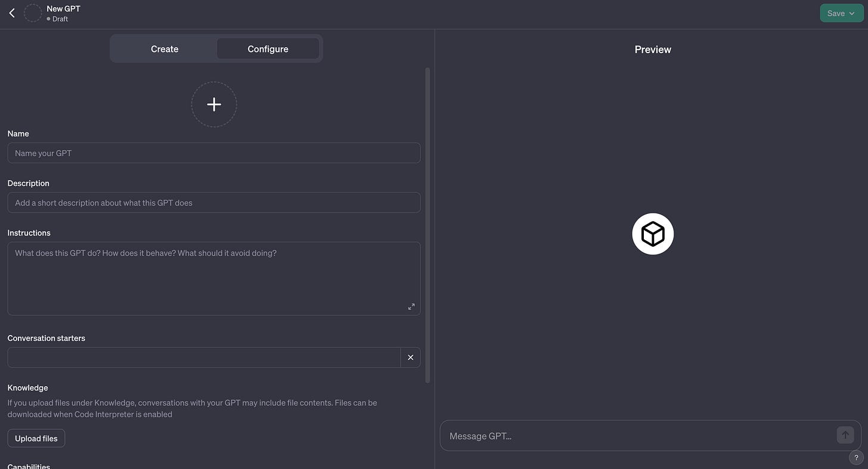Focus the Name your GPT field
Viewport: 868px width, 469px height.
[x=214, y=153]
